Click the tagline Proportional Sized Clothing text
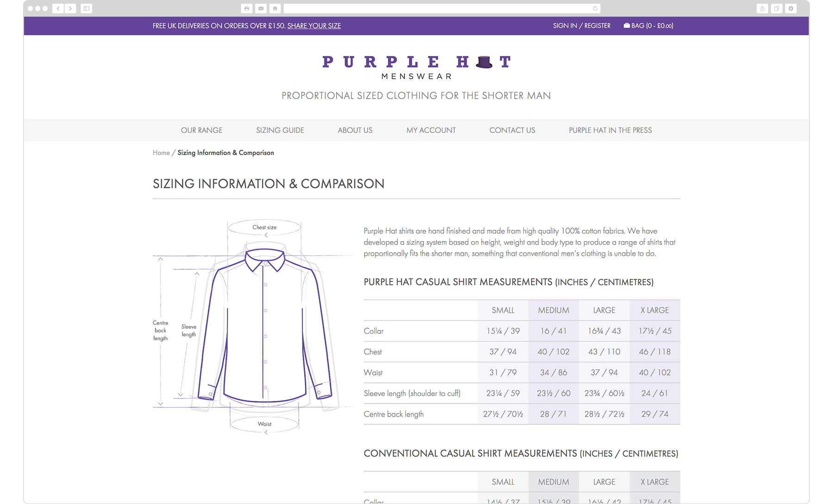833x504 pixels. [x=416, y=96]
